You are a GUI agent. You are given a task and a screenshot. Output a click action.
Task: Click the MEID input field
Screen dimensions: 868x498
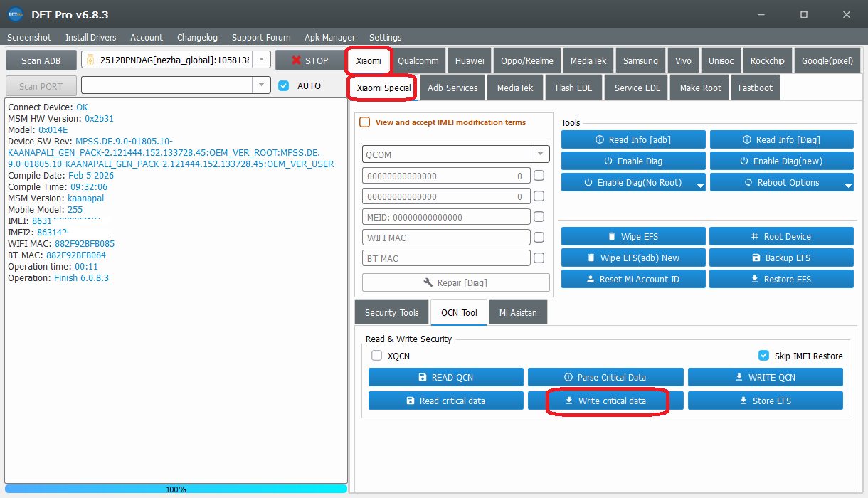[446, 217]
